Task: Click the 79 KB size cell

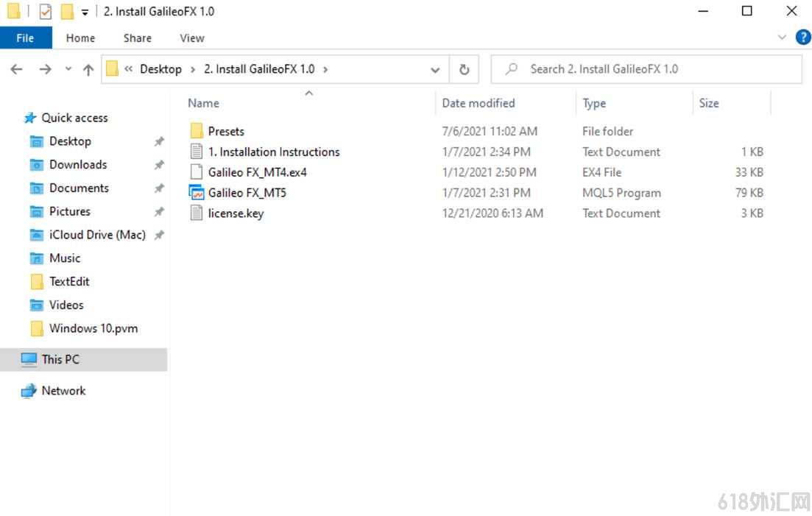Action: coord(749,193)
